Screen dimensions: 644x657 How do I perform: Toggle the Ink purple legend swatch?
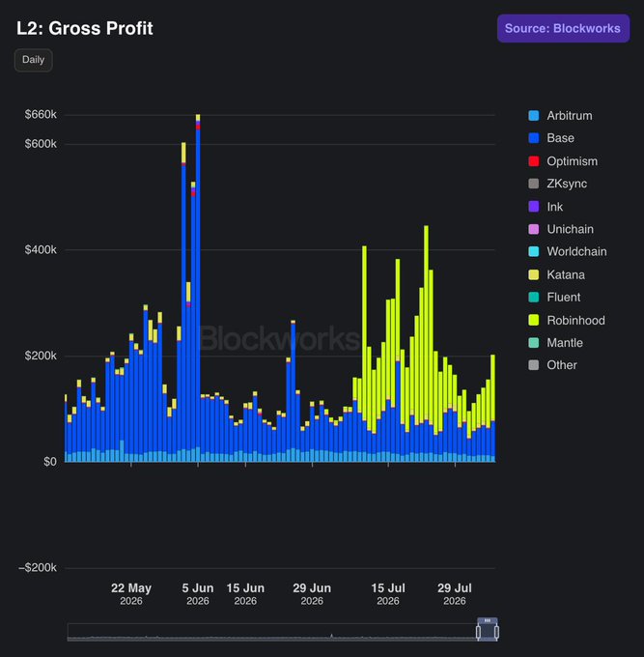pos(534,207)
